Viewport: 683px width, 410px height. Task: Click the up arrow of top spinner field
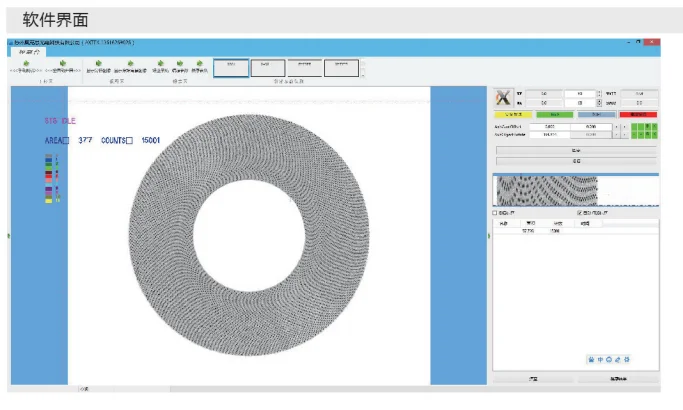[x=598, y=91]
